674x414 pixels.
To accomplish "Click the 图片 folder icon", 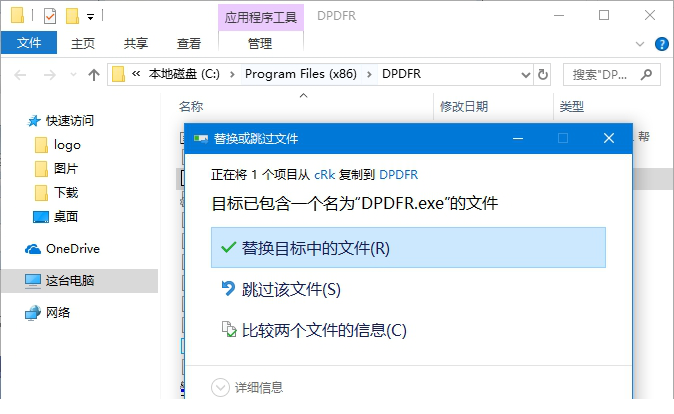I will tap(41, 169).
